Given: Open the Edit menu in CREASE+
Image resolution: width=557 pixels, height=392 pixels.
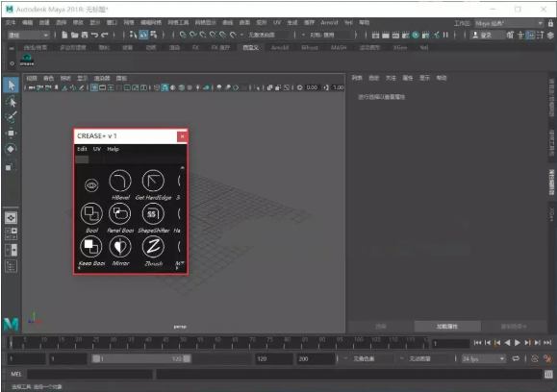Looking at the screenshot, I should click(82, 149).
